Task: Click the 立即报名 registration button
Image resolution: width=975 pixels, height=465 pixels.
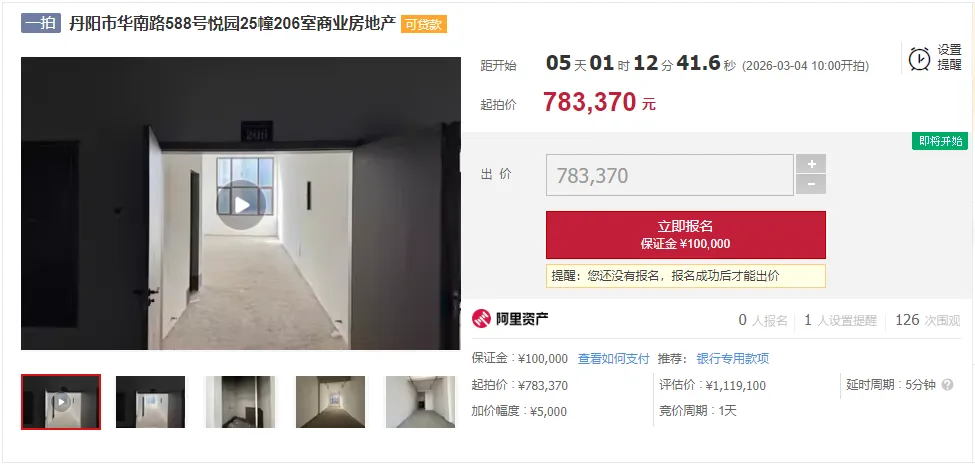Action: (x=685, y=234)
